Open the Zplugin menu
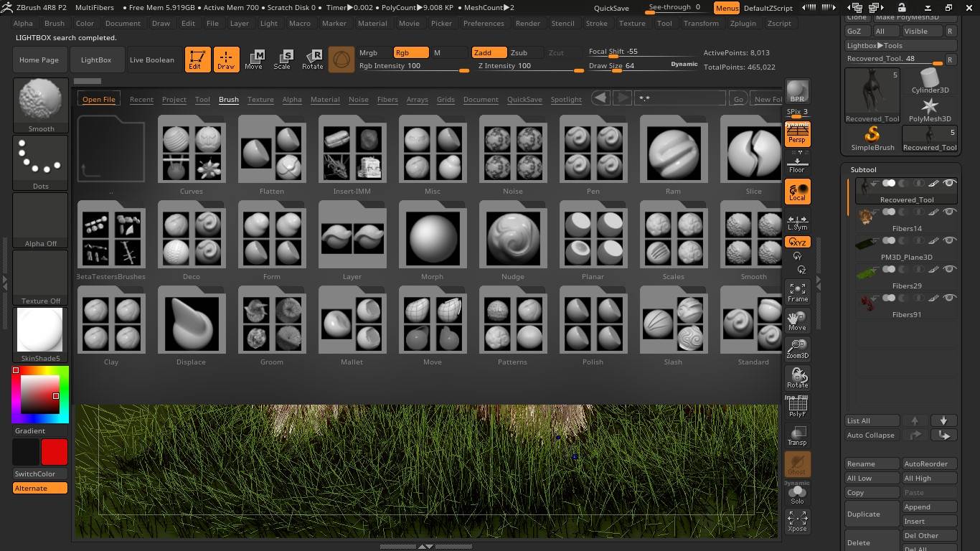 pyautogui.click(x=743, y=23)
